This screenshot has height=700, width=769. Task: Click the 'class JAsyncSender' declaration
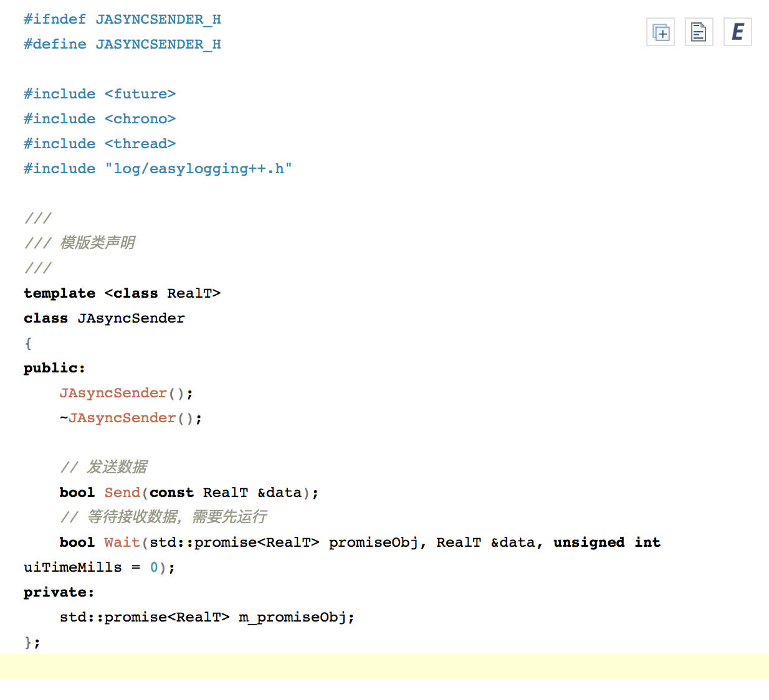point(104,318)
